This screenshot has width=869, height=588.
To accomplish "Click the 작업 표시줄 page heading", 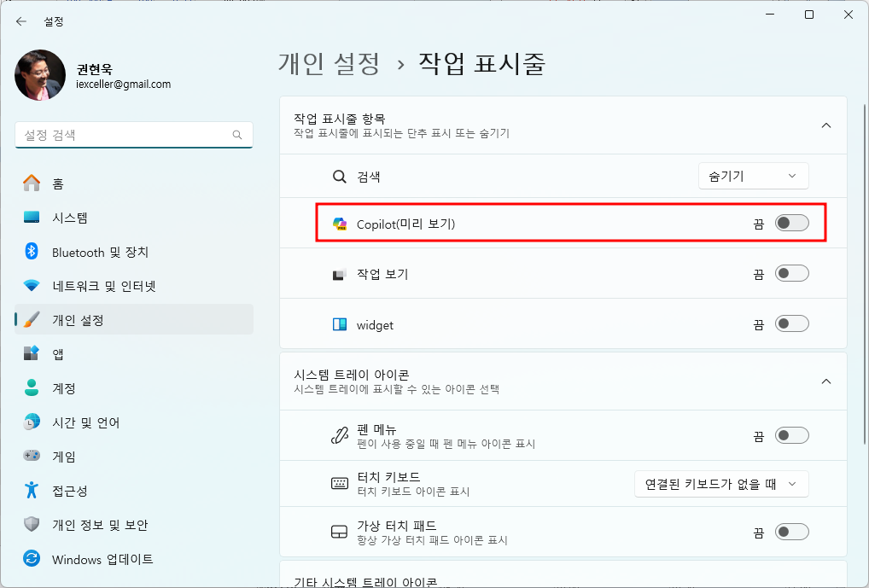I will pos(481,63).
